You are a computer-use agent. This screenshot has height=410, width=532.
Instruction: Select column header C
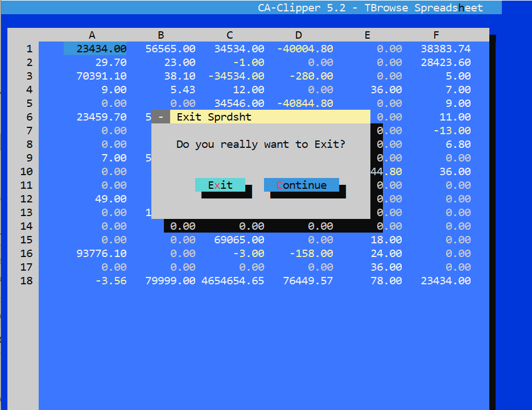pos(230,35)
